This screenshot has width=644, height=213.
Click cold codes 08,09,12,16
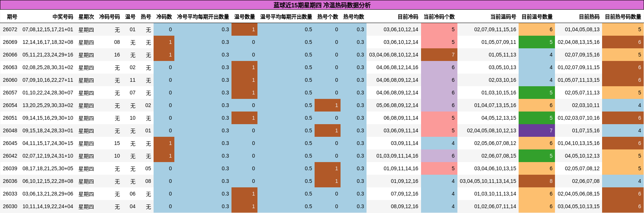tap(404, 206)
